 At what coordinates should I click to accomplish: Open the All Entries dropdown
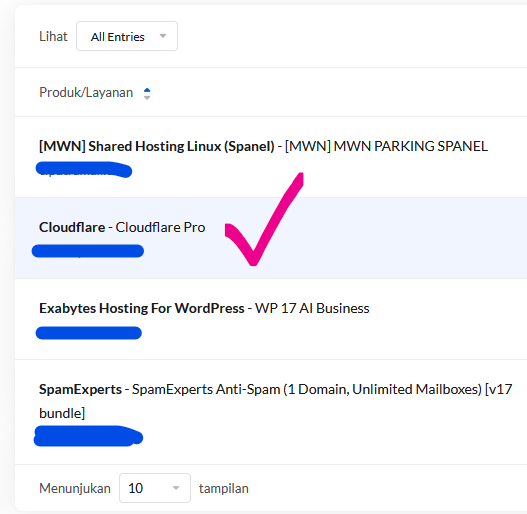[127, 36]
